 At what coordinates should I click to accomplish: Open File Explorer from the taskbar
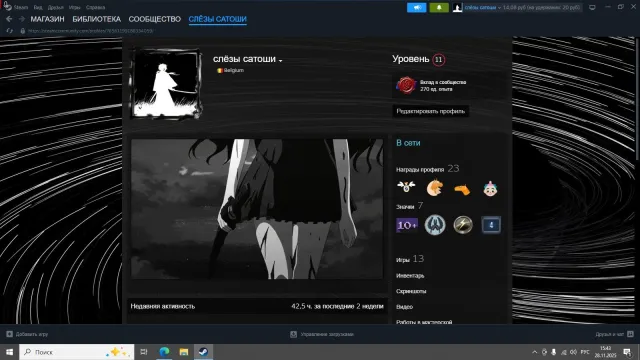[184, 352]
